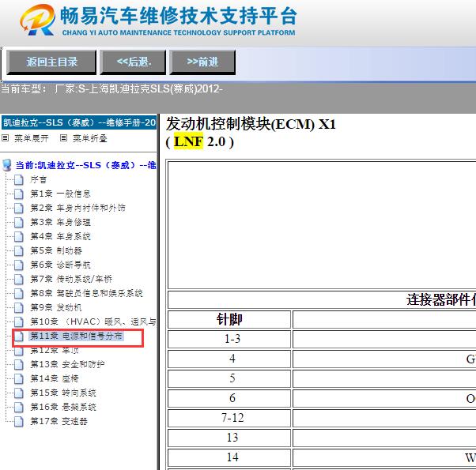The image size is (476, 470).
Task: Click the empty connector image cell
Action: (322, 225)
